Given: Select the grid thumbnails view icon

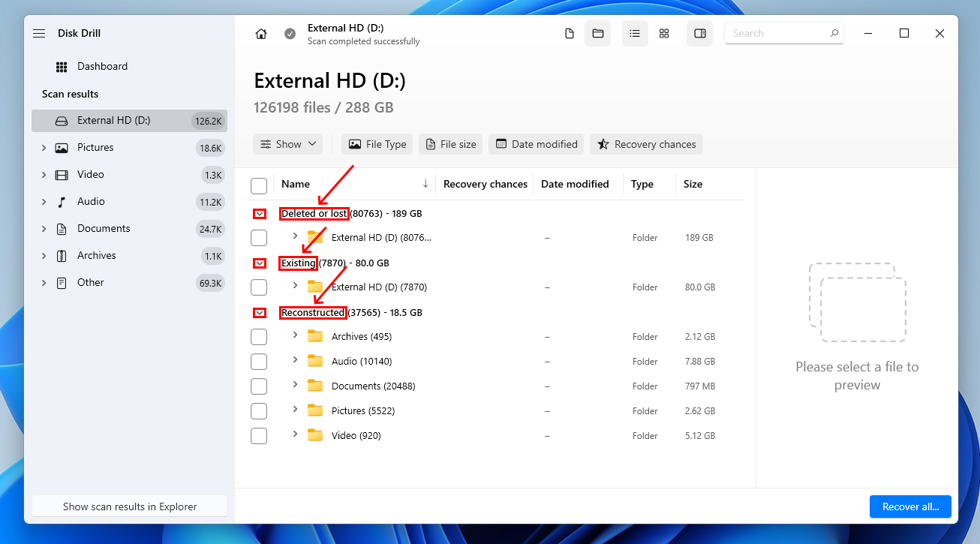Looking at the screenshot, I should [664, 34].
